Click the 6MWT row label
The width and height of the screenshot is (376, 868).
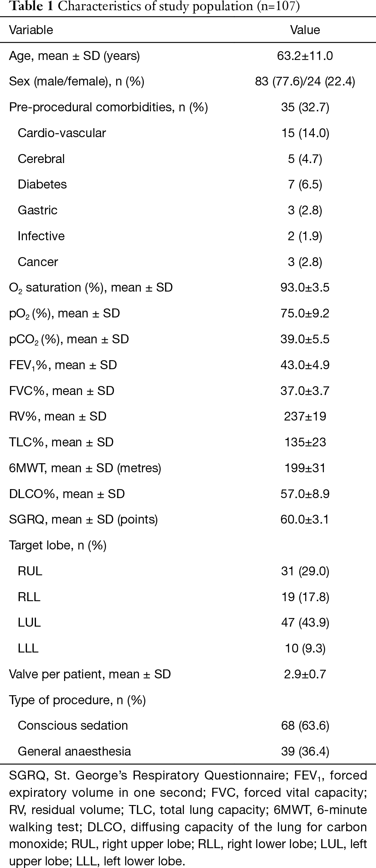[x=85, y=468]
